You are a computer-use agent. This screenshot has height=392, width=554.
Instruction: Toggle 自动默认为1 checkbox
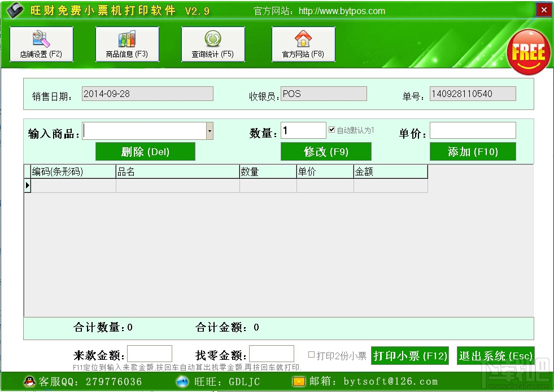pos(331,130)
